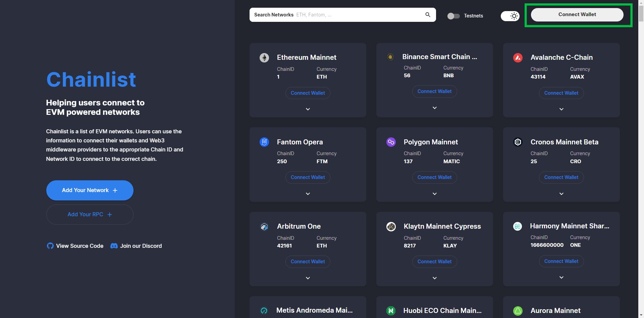Expand the Binance Smart Chain card details

pos(435,108)
